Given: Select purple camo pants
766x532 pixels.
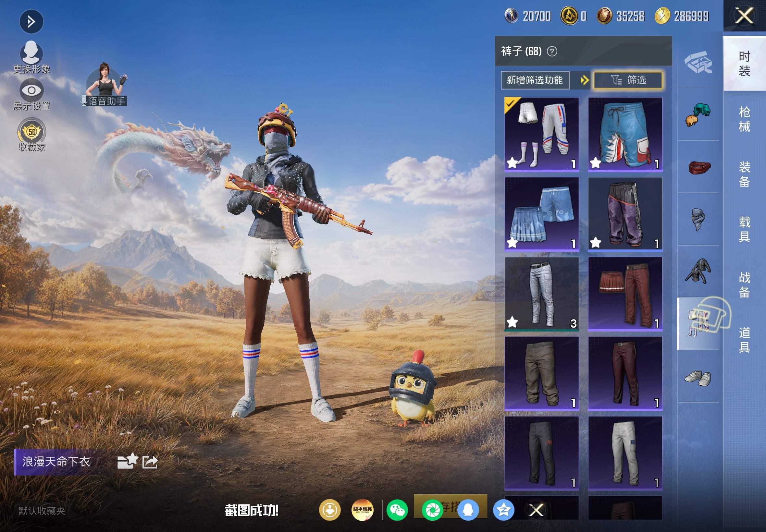Looking at the screenshot, I should [625, 214].
